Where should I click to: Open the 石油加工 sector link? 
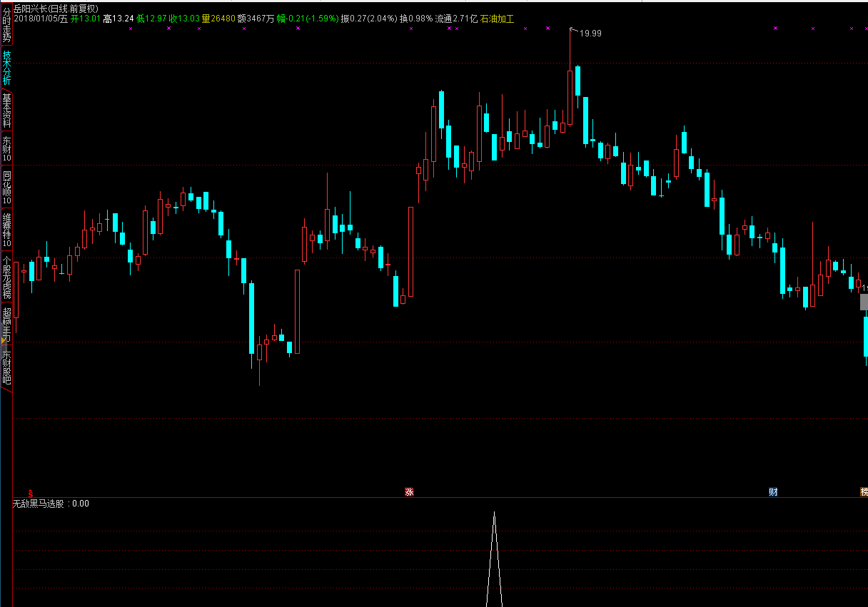click(x=497, y=19)
